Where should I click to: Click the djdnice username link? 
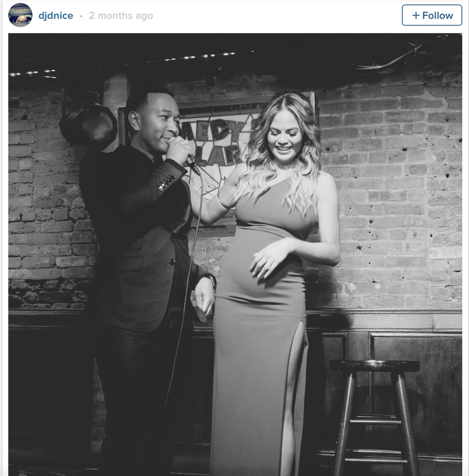point(56,16)
